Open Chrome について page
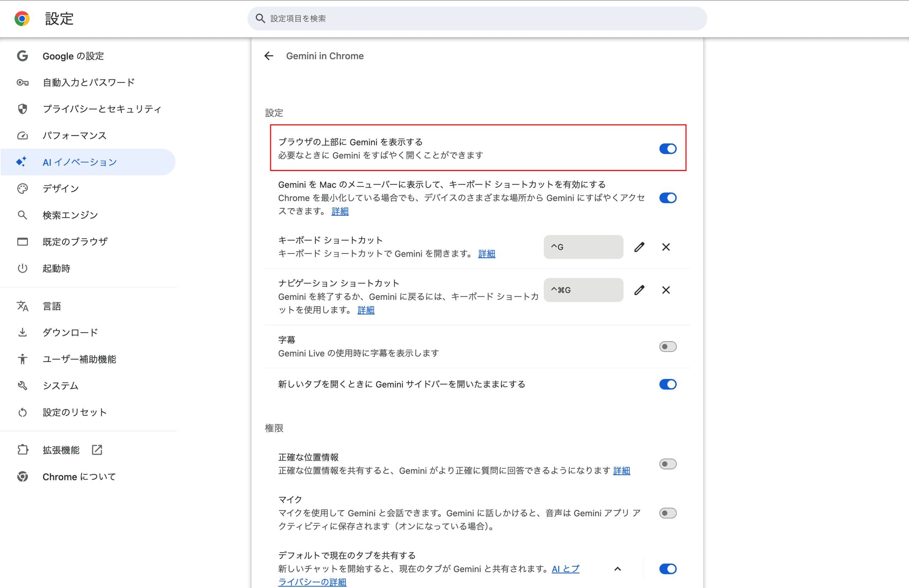This screenshot has height=588, width=909. 88,477
